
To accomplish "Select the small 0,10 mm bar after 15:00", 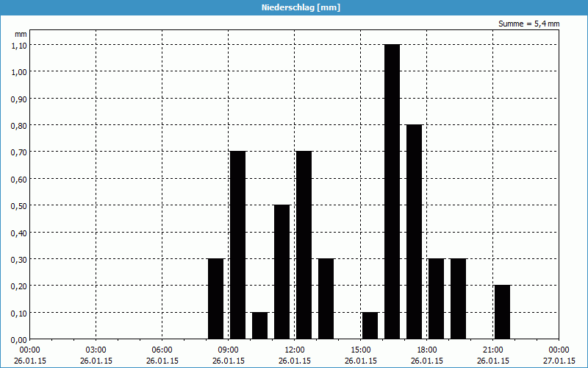I will coord(370,325).
